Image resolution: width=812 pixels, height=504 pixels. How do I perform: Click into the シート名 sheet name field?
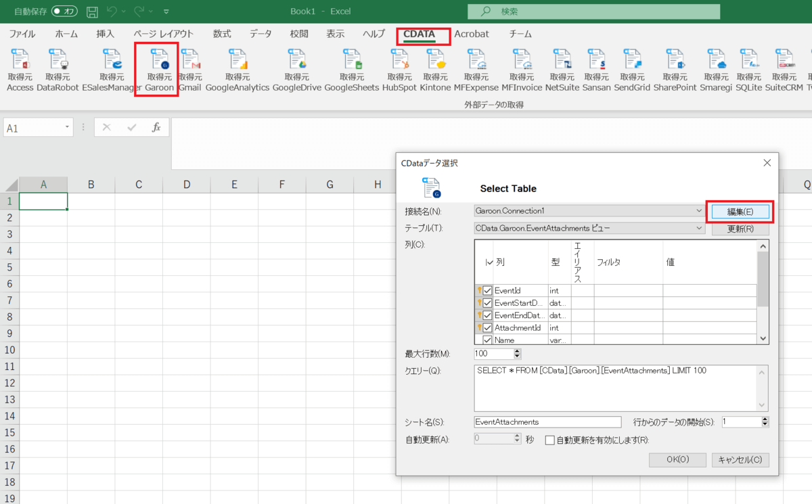(x=547, y=422)
